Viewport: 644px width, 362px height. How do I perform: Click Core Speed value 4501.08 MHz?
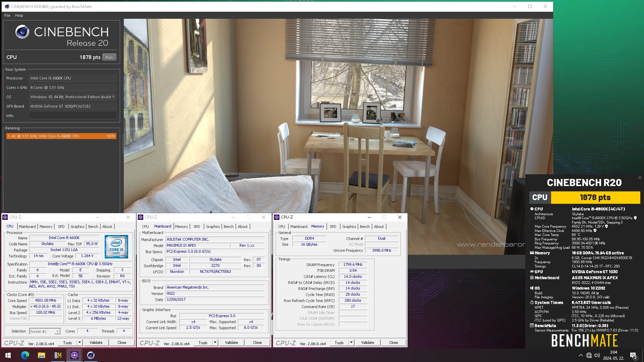[x=46, y=300]
